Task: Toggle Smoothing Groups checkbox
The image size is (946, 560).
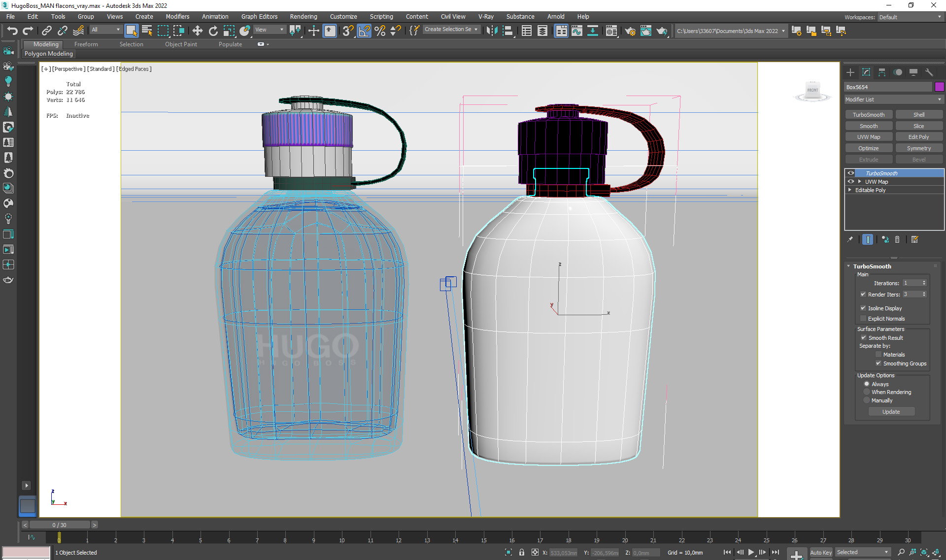Action: (878, 363)
